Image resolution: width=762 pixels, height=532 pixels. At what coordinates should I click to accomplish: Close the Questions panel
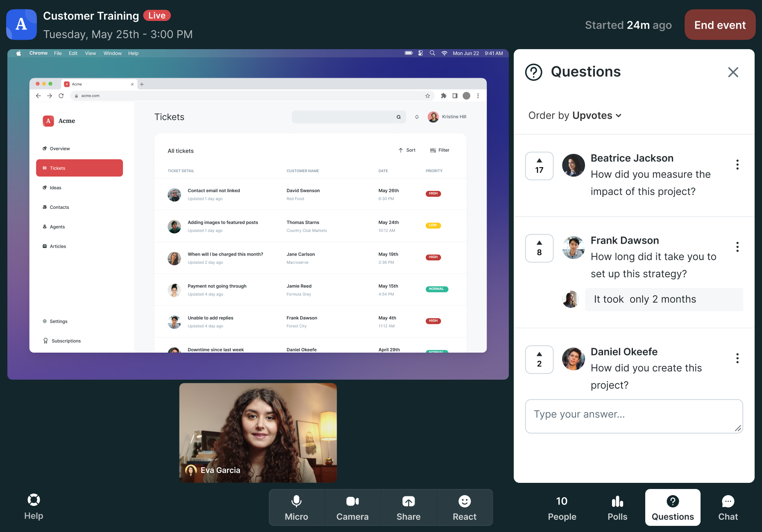733,72
